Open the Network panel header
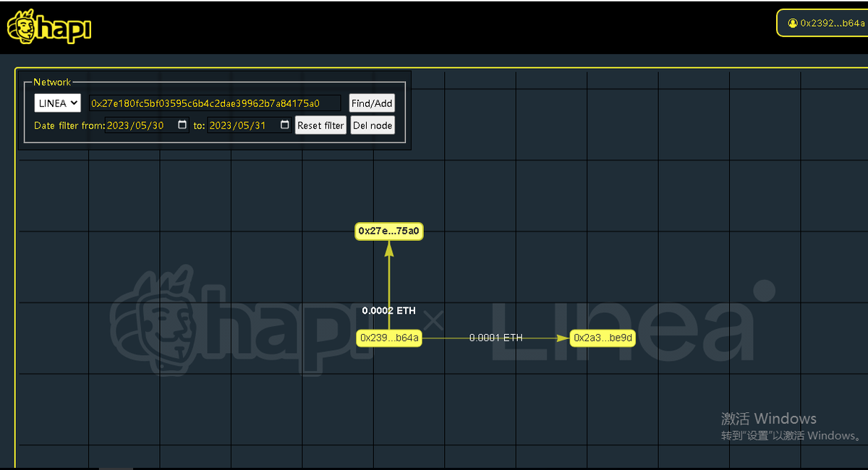Screen dimensions: 868x470 [52, 82]
